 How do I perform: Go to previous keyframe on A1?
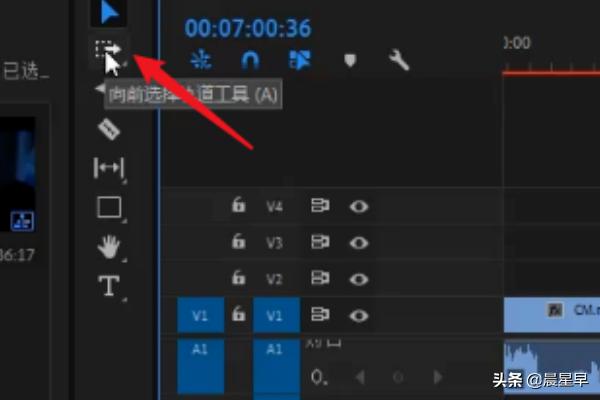tap(360, 377)
